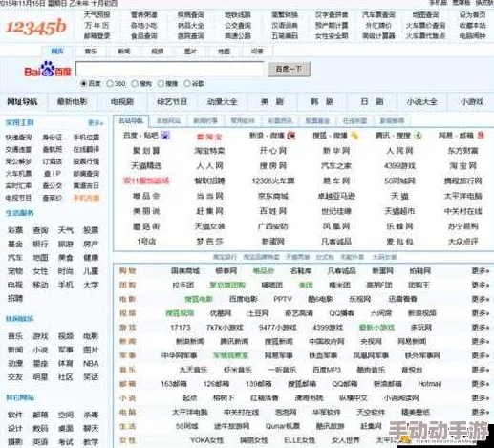Open the 万年历 top link

coord(97,26)
